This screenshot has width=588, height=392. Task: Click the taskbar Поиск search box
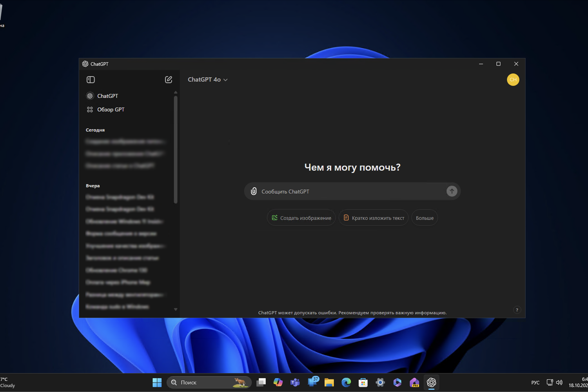[209, 382]
